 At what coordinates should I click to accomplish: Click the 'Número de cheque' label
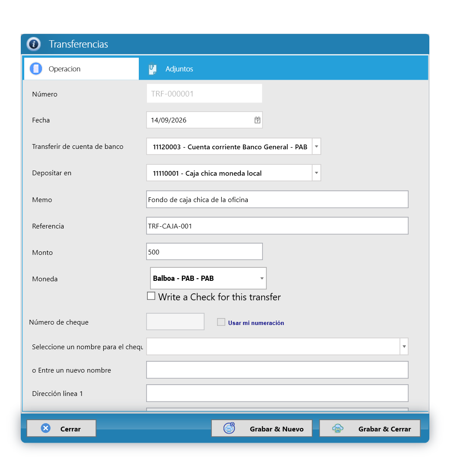tap(59, 322)
